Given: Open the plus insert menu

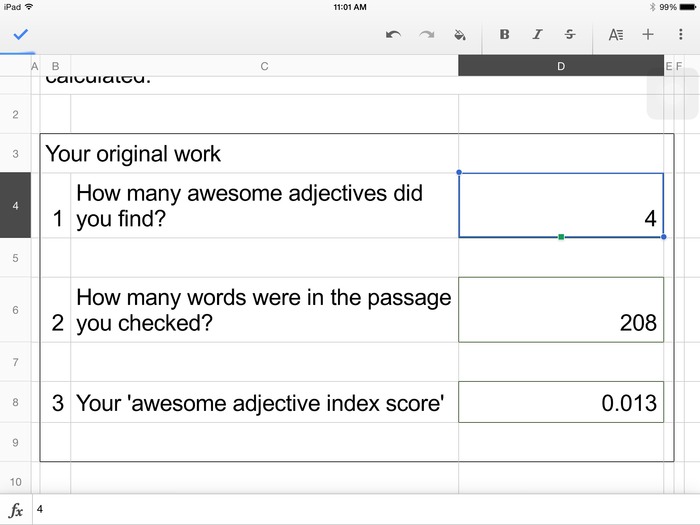Looking at the screenshot, I should tap(648, 34).
